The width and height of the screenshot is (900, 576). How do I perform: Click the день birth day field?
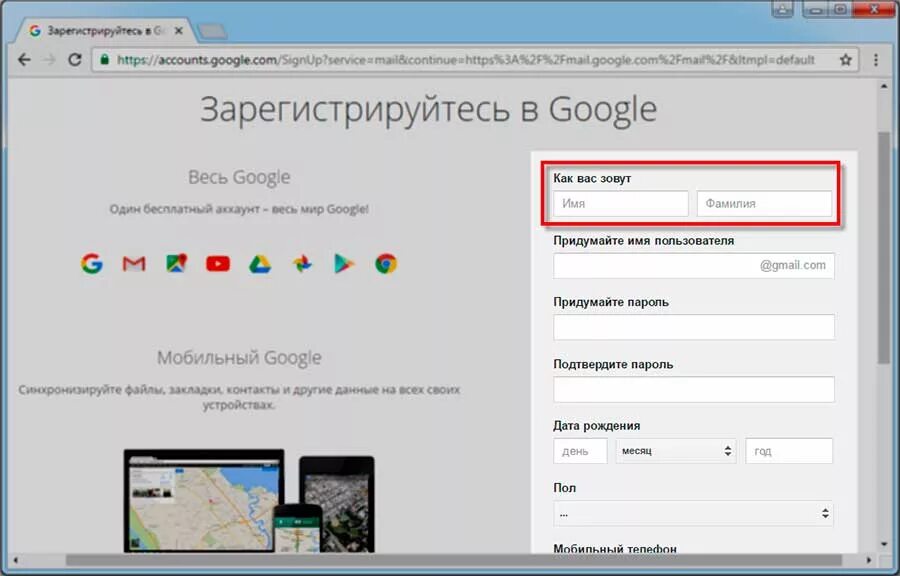click(580, 451)
